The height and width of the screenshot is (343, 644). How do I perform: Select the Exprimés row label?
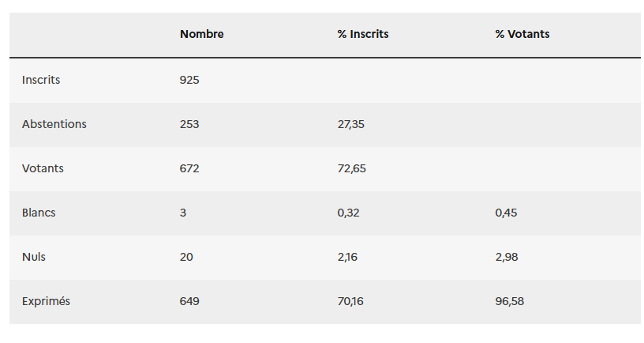pos(46,301)
